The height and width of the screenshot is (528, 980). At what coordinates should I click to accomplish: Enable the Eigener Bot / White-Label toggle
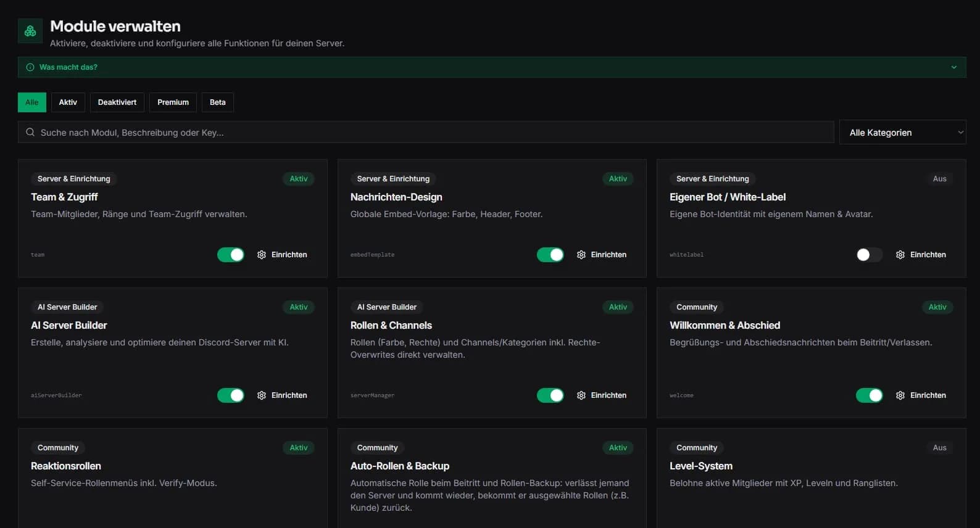(870, 255)
